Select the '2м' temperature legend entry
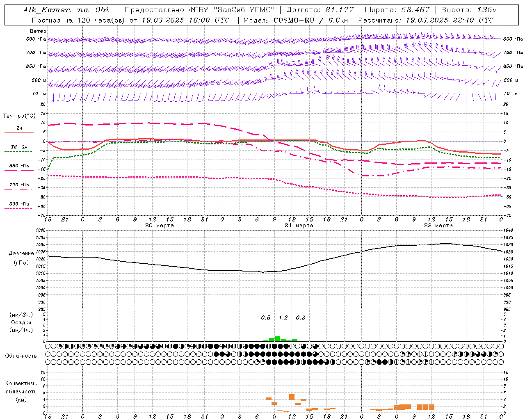The width and height of the screenshot is (525, 420). pos(19,128)
